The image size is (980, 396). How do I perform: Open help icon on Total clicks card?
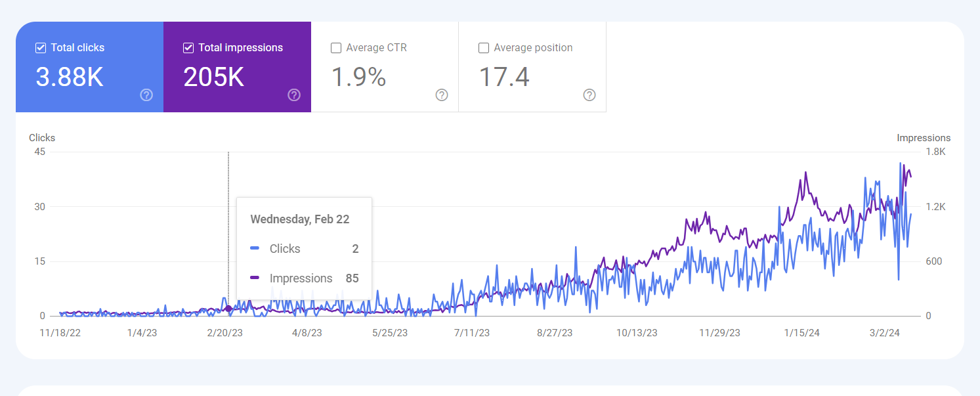pyautogui.click(x=146, y=95)
